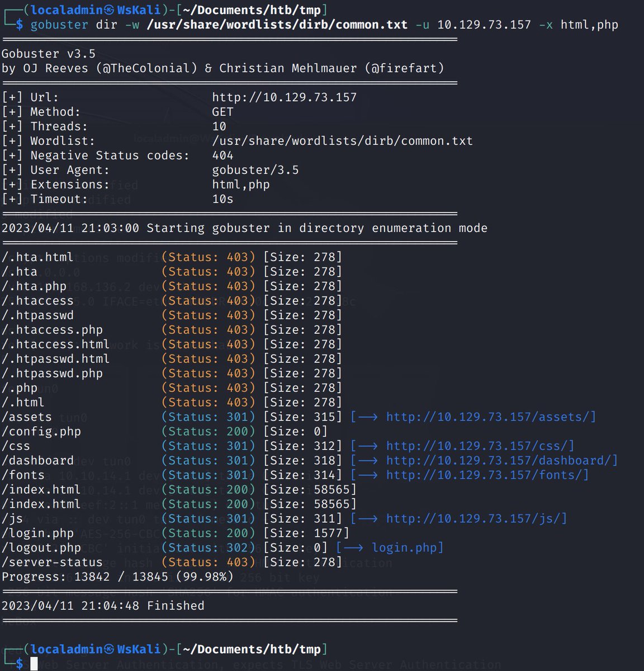This screenshot has height=671, width=644.
Task: Select the /server-status result entry
Action: (x=52, y=563)
